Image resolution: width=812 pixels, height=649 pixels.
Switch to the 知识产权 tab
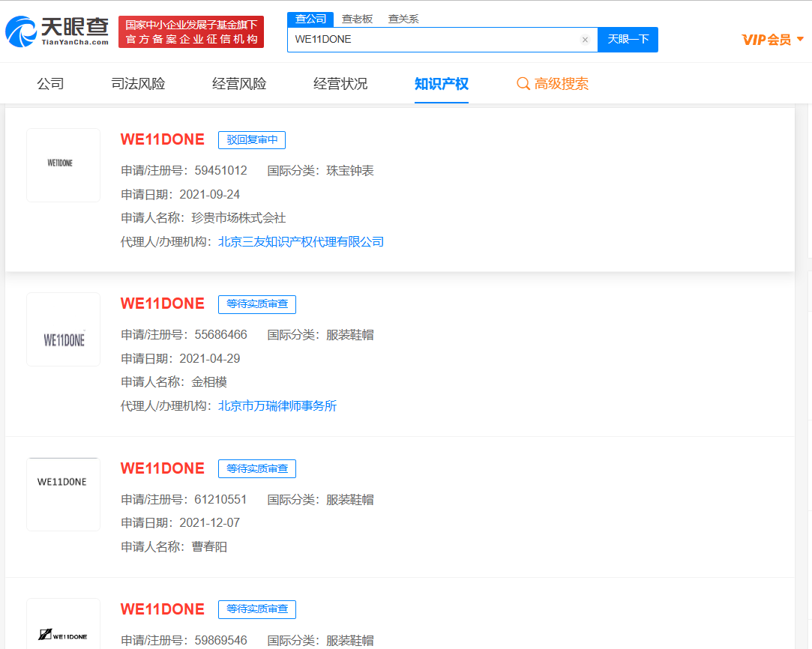point(441,83)
